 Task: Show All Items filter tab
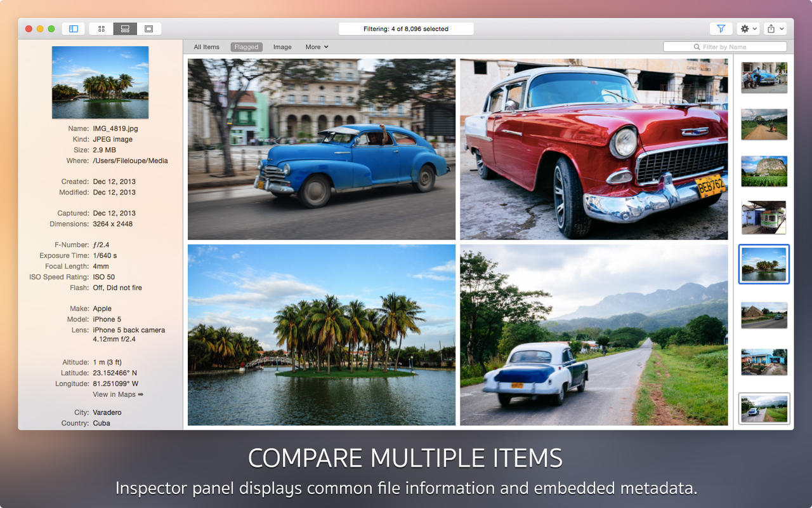[x=206, y=47]
